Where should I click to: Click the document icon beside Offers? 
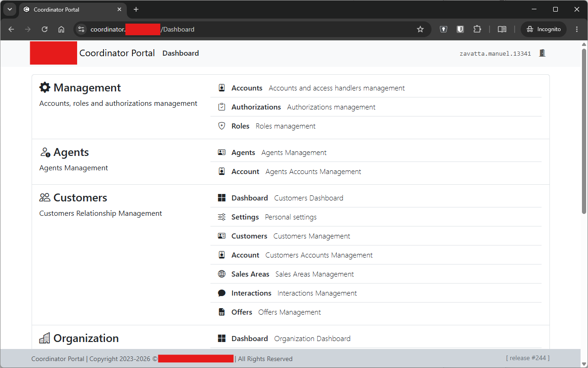click(x=222, y=312)
